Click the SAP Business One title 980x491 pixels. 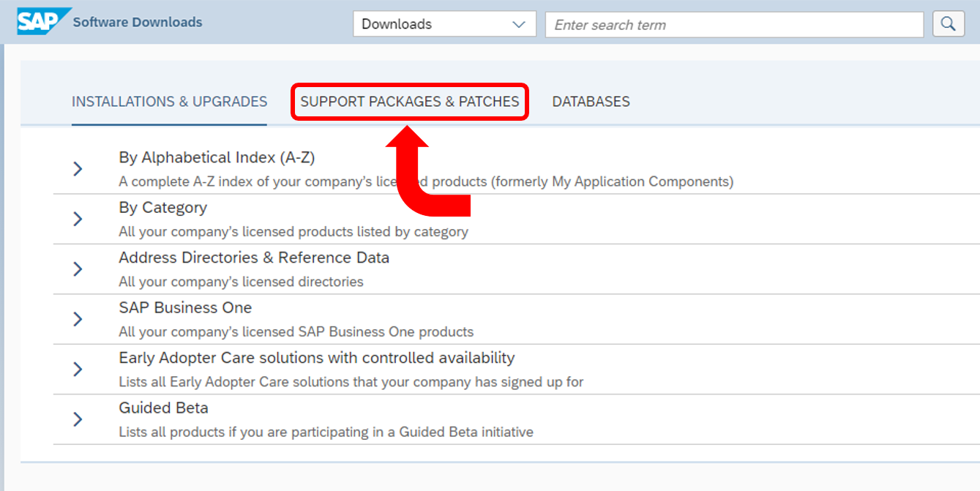coord(185,308)
